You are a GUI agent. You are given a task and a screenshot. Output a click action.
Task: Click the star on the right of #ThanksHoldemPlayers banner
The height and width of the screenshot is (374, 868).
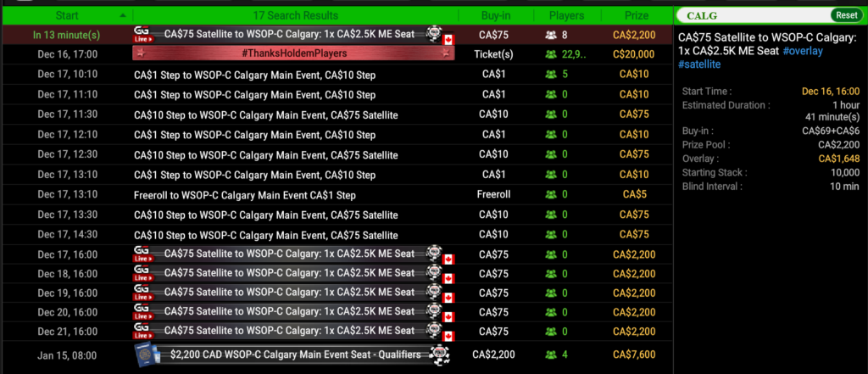point(446,54)
